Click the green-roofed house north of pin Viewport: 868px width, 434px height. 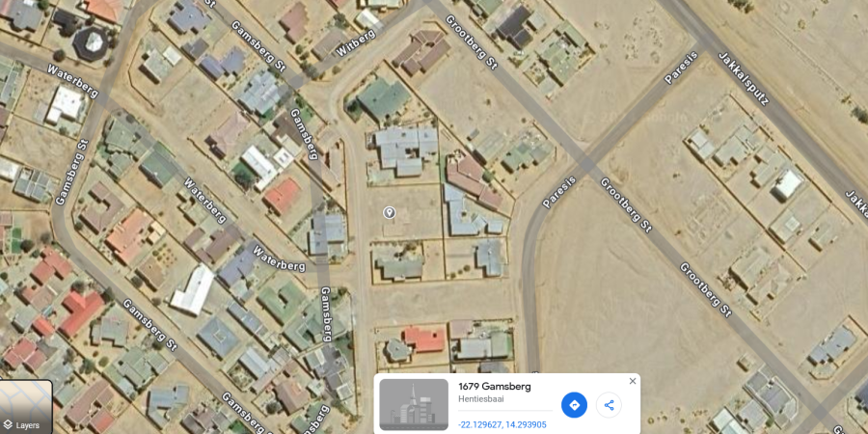point(384,99)
